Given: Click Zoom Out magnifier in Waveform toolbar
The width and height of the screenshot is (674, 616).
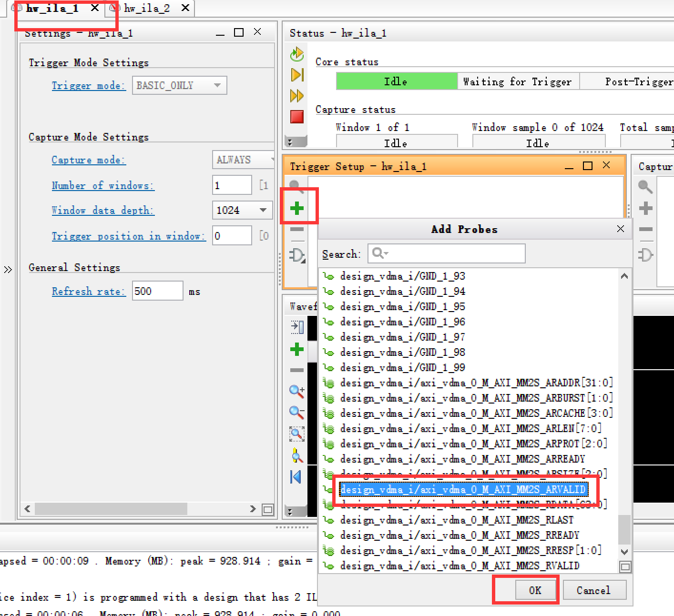Looking at the screenshot, I should coord(297,412).
